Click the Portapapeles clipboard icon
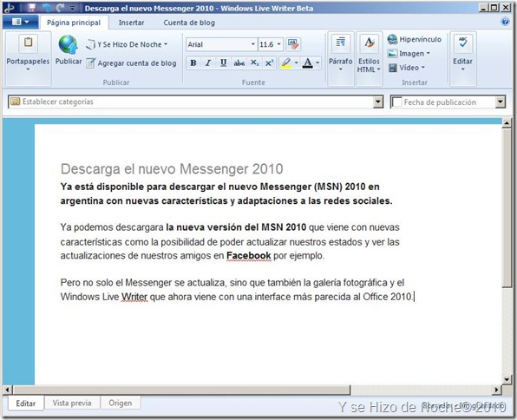Viewport: 517px width, 420px height. click(x=28, y=43)
